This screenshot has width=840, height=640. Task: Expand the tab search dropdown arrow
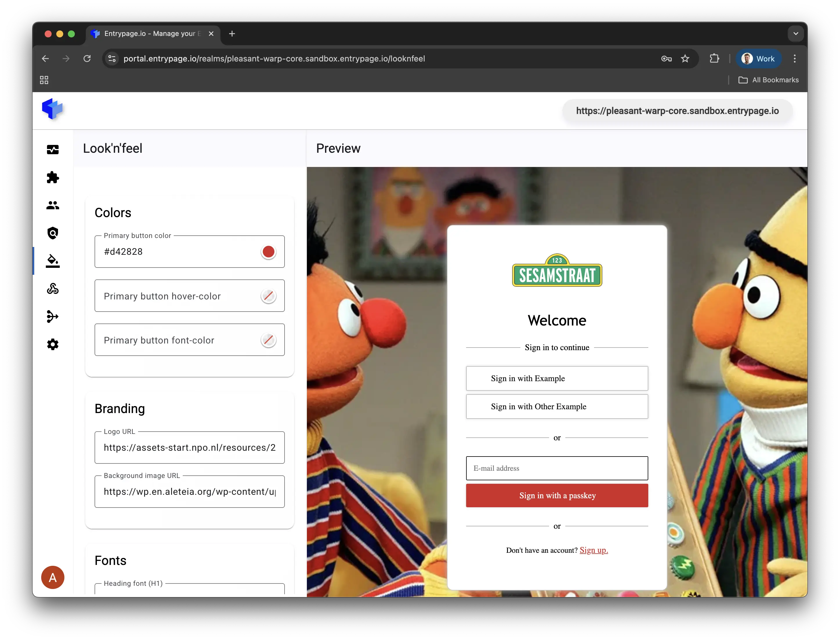(x=796, y=34)
